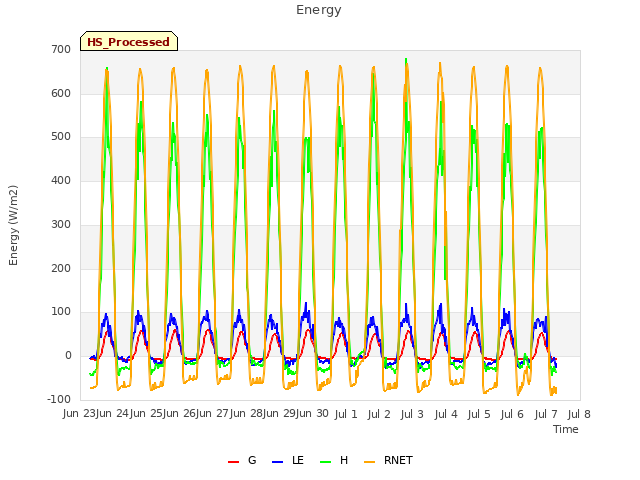The height and width of the screenshot is (480, 640).
Task: Select the LE legend label
Action: pos(298,460)
